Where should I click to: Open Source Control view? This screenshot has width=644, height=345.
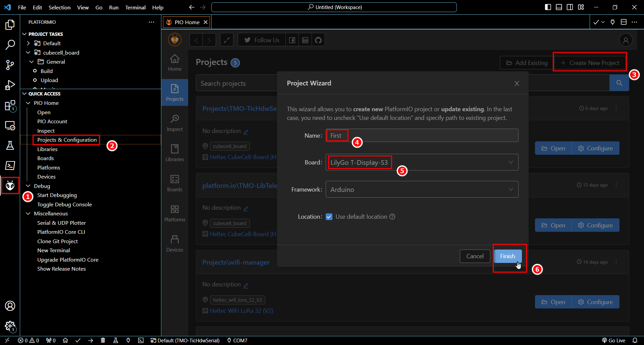[x=10, y=65]
